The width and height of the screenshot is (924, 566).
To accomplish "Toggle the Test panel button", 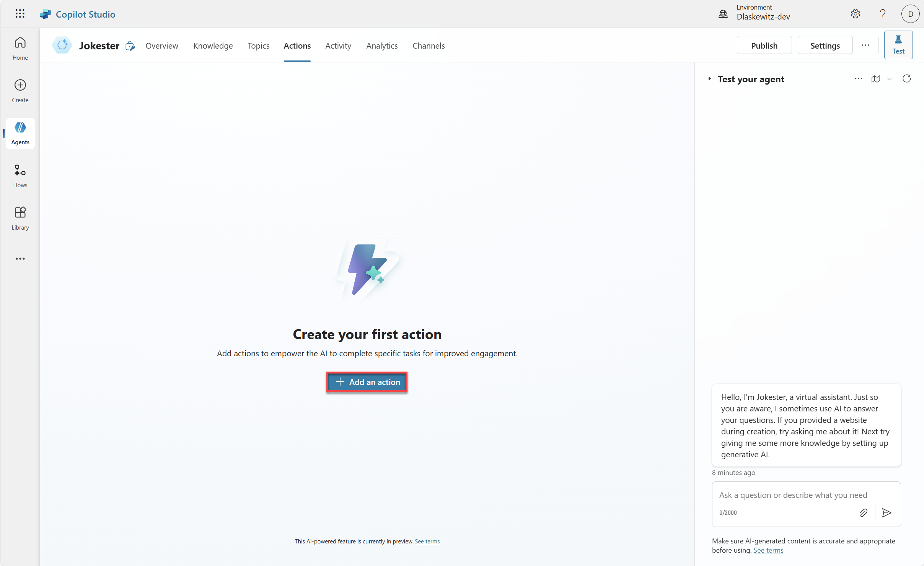I will tap(898, 45).
